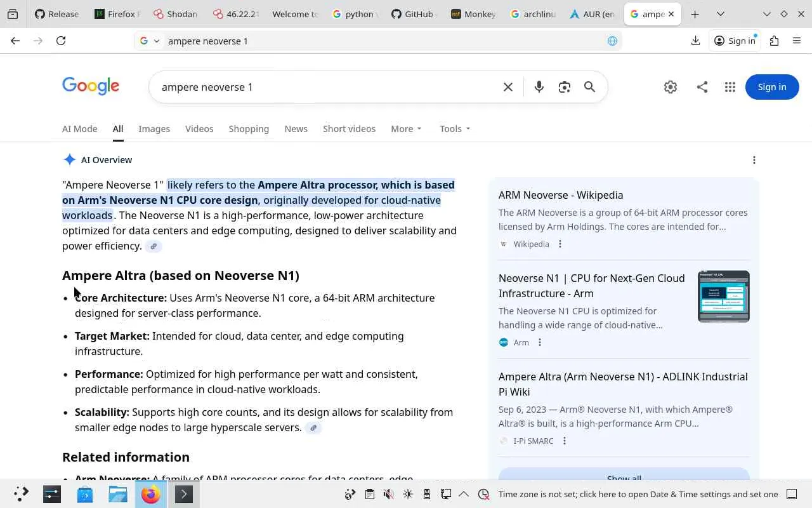List all tabs dropdown arrow
Image resolution: width=812 pixels, height=508 pixels.
pyautogui.click(x=721, y=14)
